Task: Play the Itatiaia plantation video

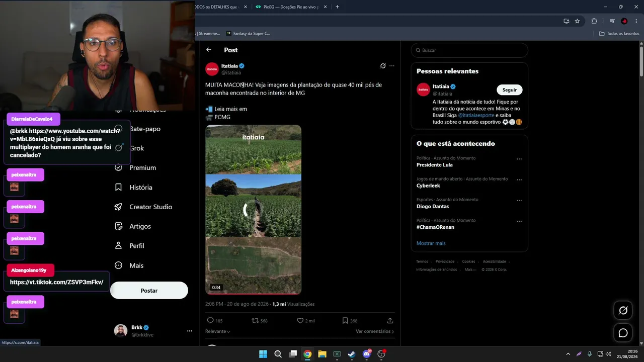Action: (x=253, y=210)
